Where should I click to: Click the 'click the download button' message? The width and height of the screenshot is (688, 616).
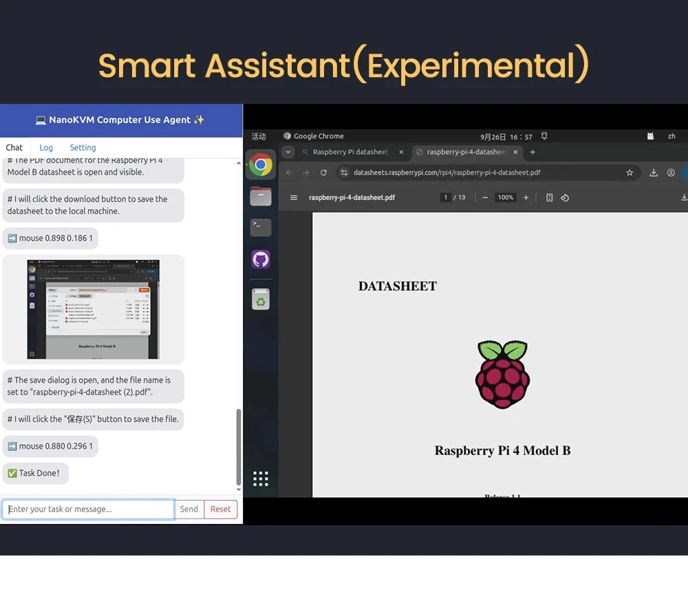93,205
